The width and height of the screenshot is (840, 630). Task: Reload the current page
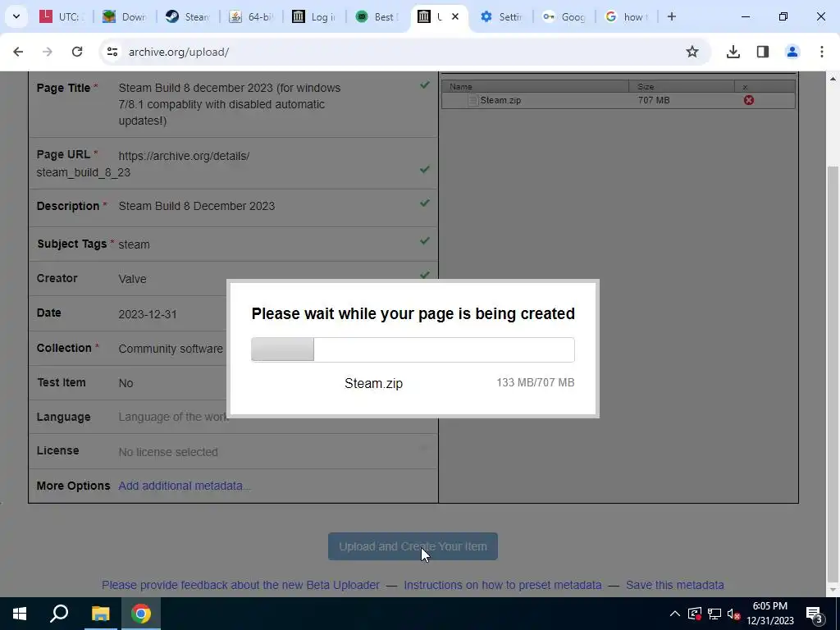point(77,52)
